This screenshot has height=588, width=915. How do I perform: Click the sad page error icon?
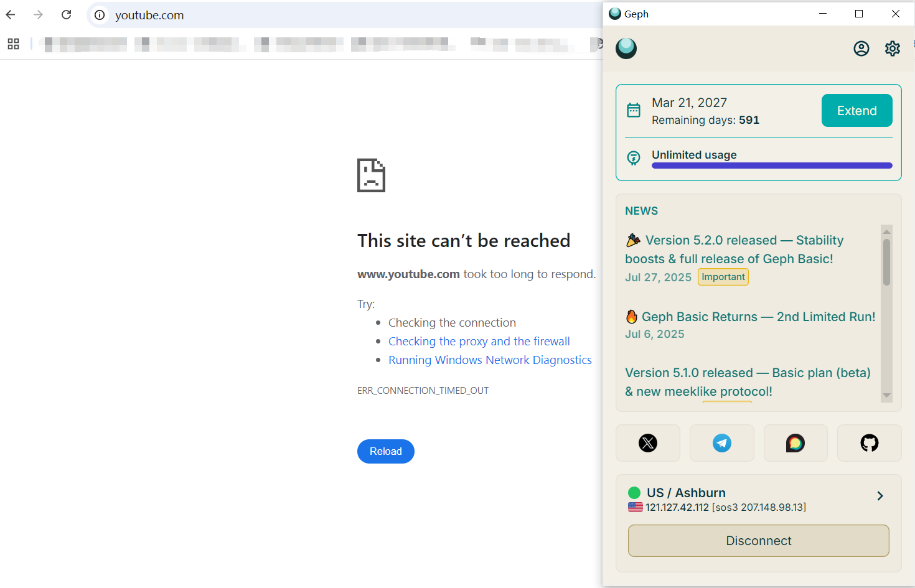pyautogui.click(x=371, y=175)
